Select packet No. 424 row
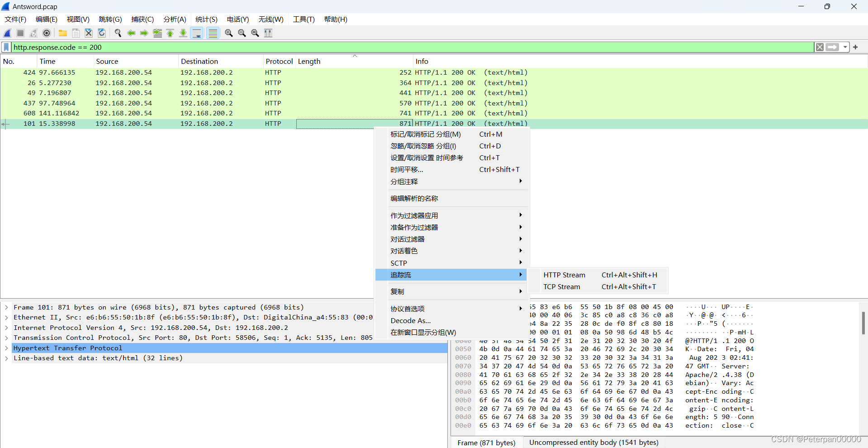The height and width of the screenshot is (448, 868). [x=434, y=72]
